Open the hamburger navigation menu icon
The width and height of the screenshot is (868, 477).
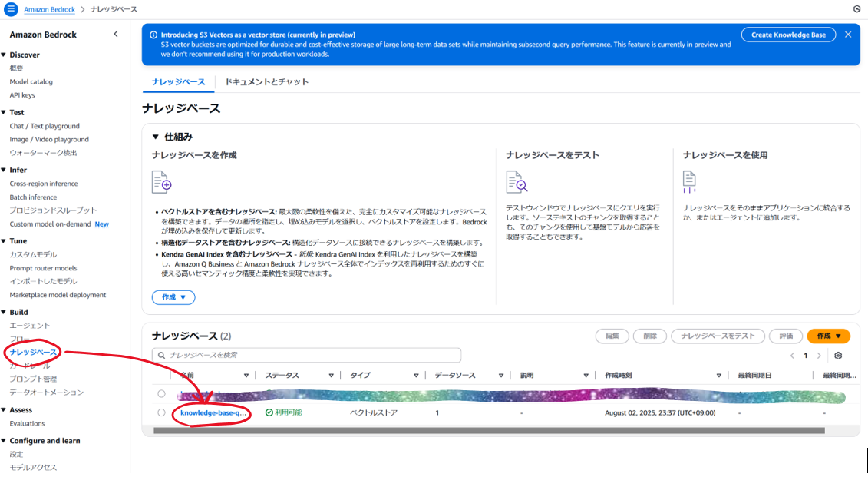point(11,9)
